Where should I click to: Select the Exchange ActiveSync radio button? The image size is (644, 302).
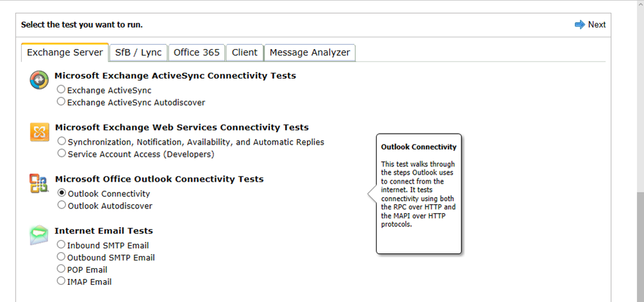tap(62, 89)
